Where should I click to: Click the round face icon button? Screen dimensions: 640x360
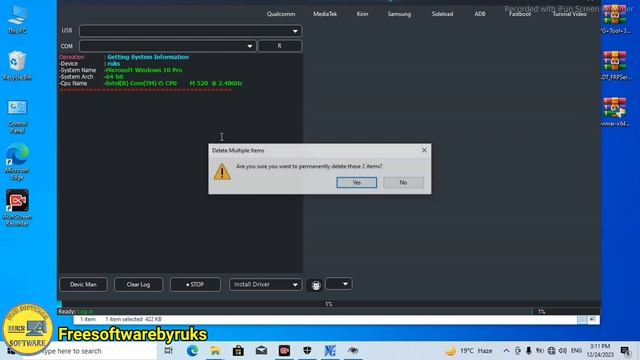[316, 285]
